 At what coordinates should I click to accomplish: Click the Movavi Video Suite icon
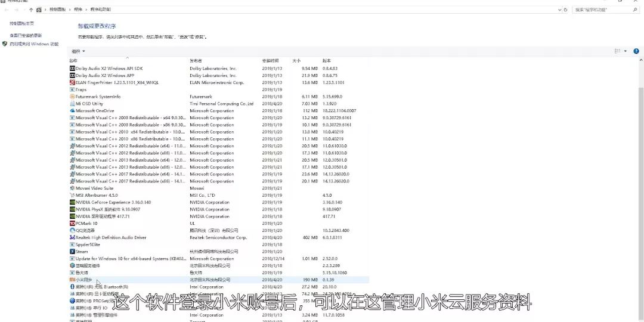point(72,188)
